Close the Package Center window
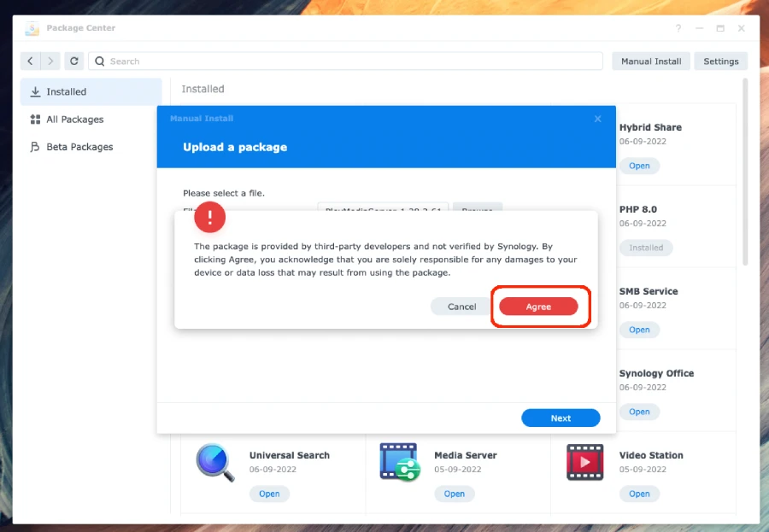Image resolution: width=769 pixels, height=532 pixels. 742,28
